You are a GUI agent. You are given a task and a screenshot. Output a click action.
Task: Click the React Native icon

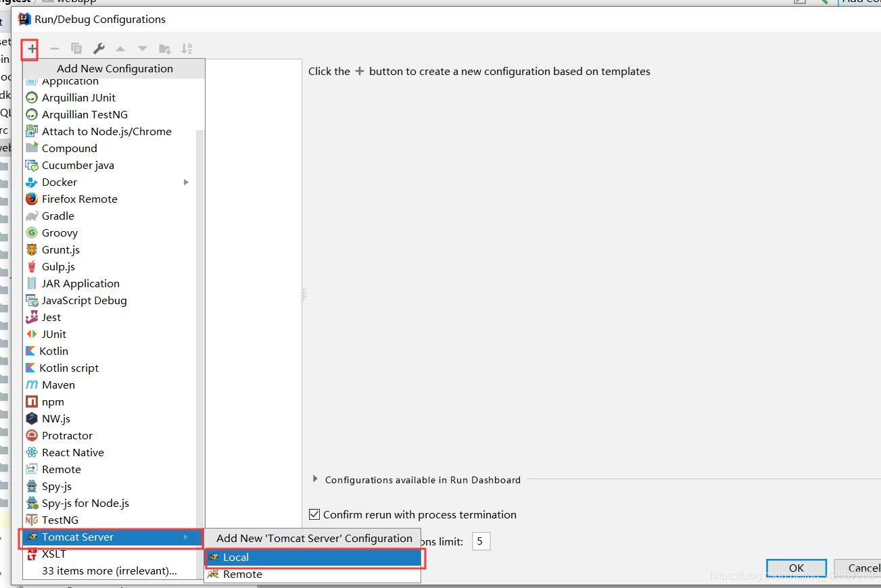pyautogui.click(x=31, y=452)
